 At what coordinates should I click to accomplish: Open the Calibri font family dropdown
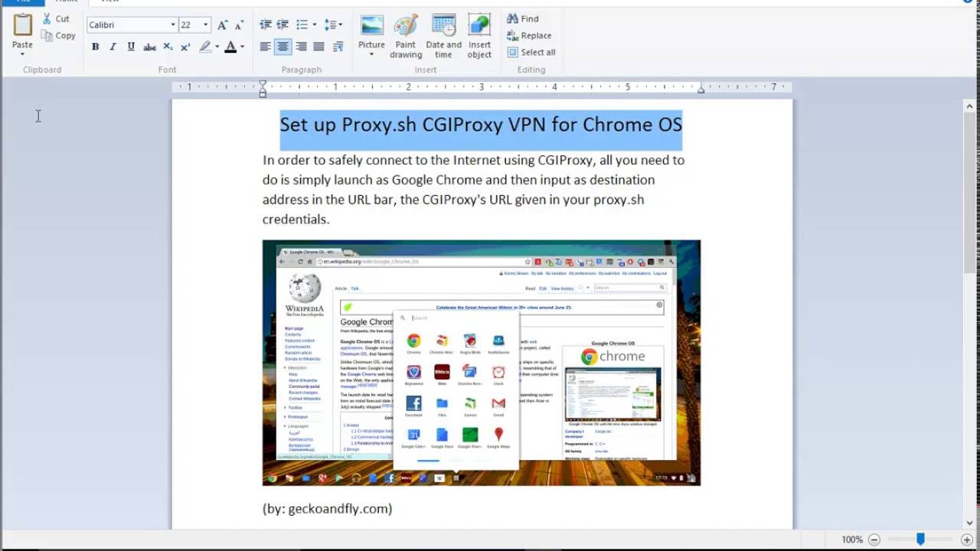tap(172, 25)
